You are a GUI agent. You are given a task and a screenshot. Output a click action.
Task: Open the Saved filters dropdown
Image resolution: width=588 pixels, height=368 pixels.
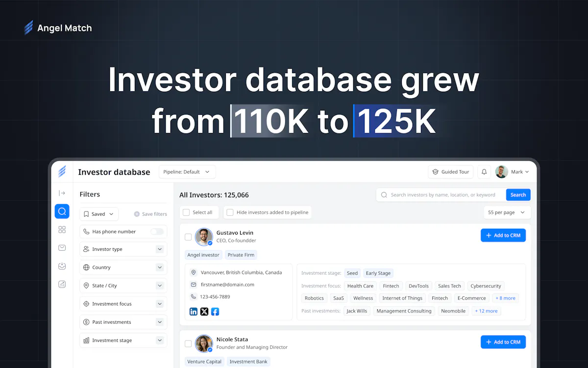(98, 214)
